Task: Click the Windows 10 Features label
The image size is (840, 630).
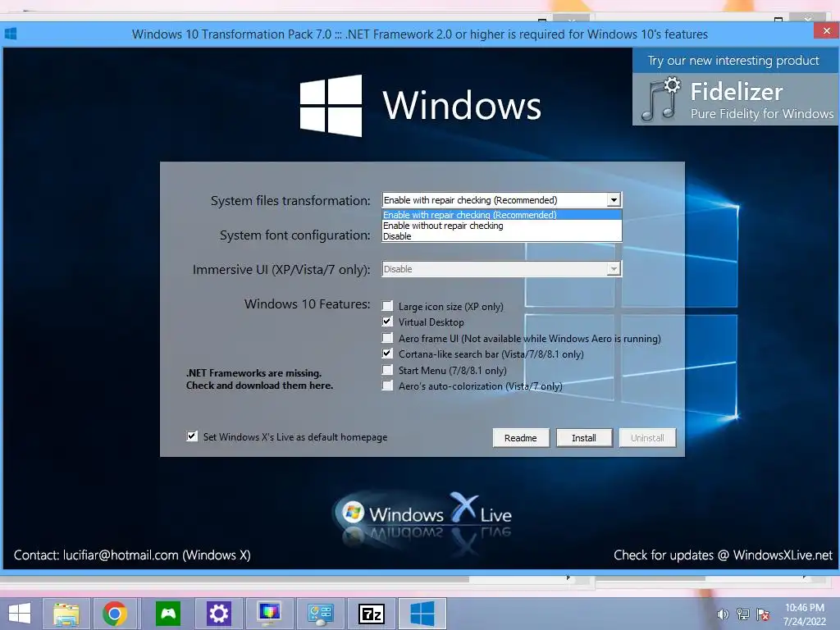Action: coord(307,304)
